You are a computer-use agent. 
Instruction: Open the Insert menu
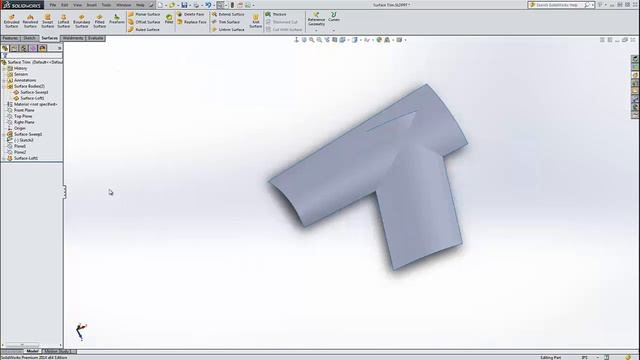[x=91, y=5]
